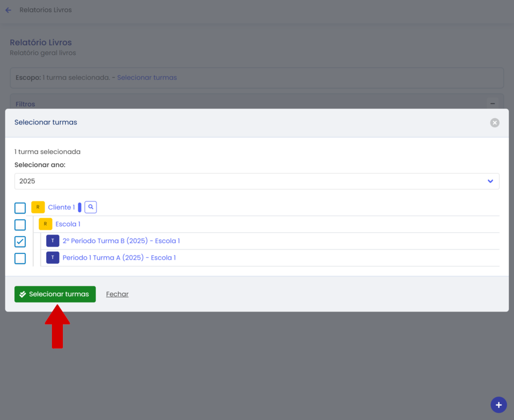Click the T badge of 2º Período Turma B
This screenshot has width=514, height=420.
click(x=53, y=241)
